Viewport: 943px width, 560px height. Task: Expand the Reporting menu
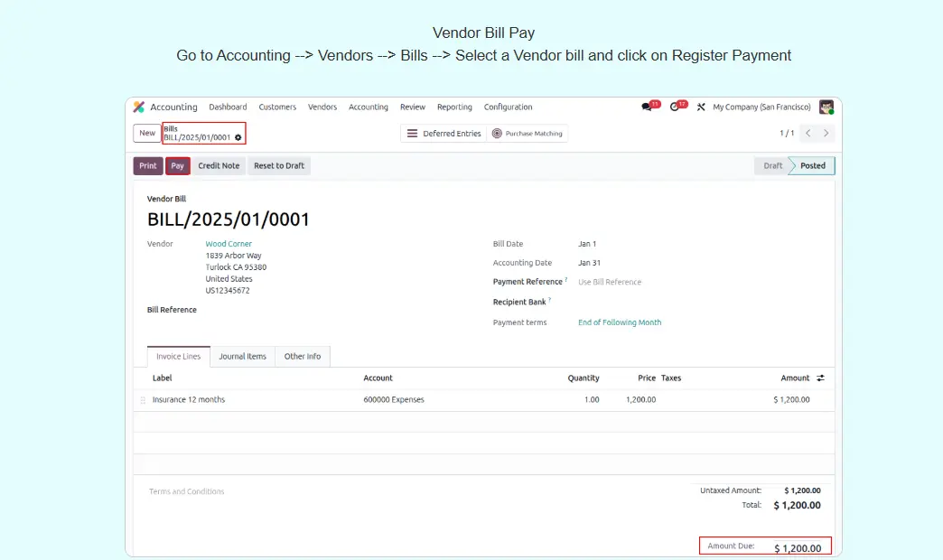454,107
